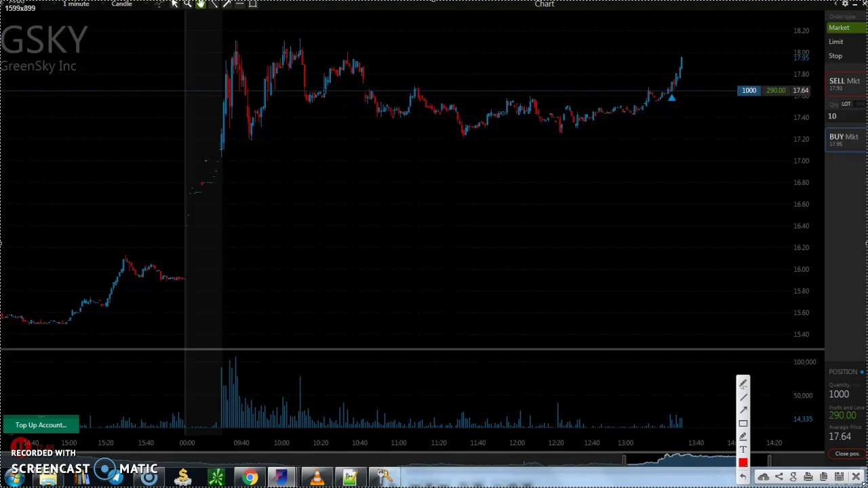Close the capture tool with X

click(x=856, y=477)
